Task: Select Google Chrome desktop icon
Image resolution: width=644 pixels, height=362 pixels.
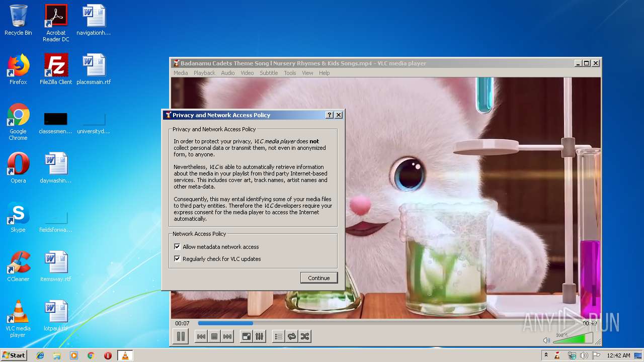Action: pyautogui.click(x=18, y=122)
